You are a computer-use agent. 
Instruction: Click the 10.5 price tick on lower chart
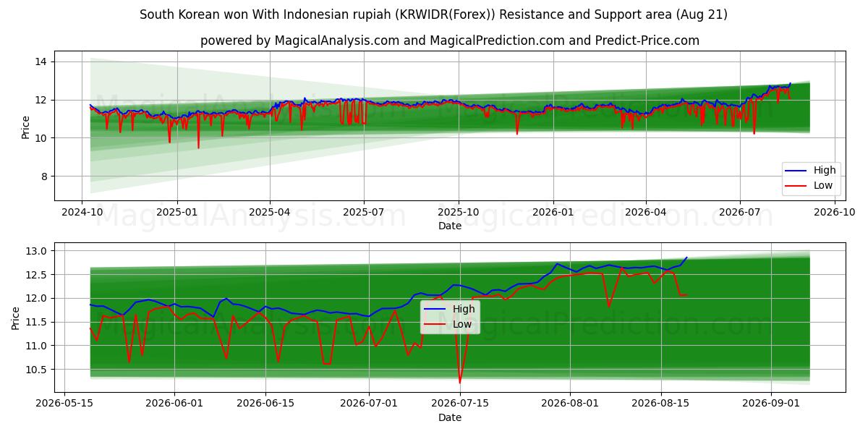38,370
